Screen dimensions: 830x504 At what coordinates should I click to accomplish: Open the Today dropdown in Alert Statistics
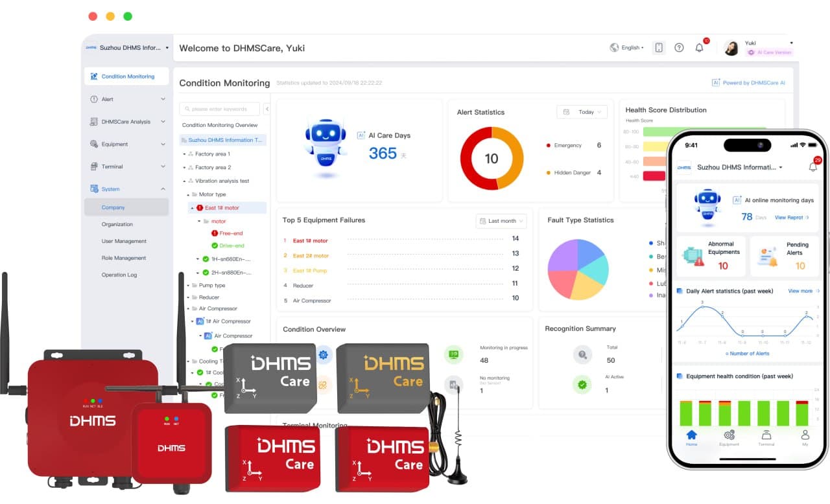pyautogui.click(x=582, y=112)
